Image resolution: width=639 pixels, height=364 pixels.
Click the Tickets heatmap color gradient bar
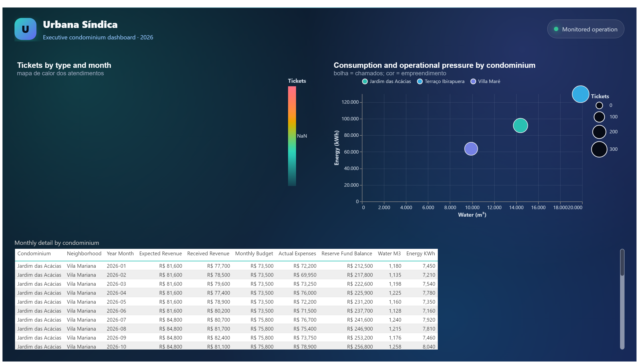292,136
